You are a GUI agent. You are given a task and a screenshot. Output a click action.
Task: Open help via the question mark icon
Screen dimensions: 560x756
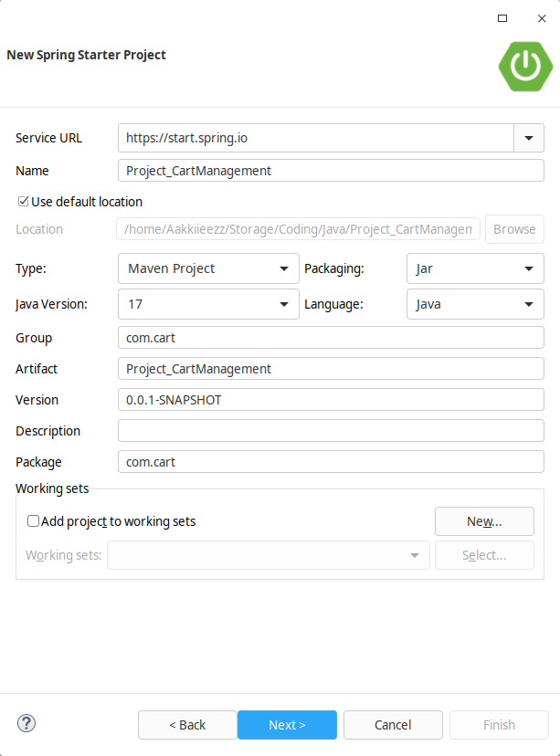click(26, 723)
